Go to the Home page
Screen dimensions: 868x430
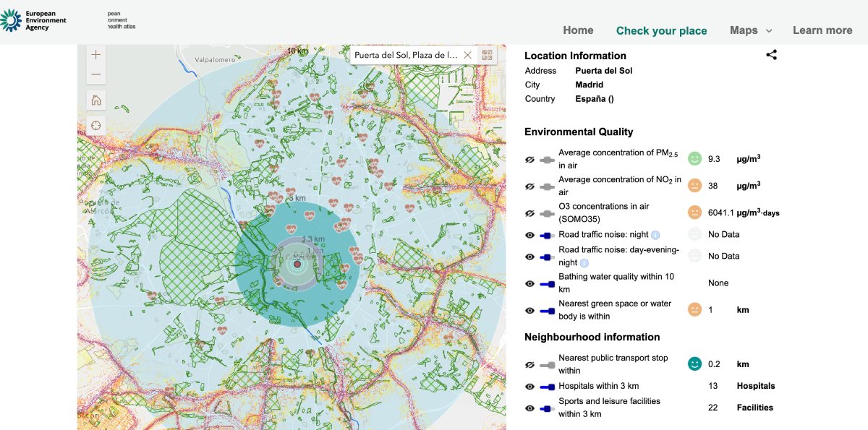[x=578, y=30]
